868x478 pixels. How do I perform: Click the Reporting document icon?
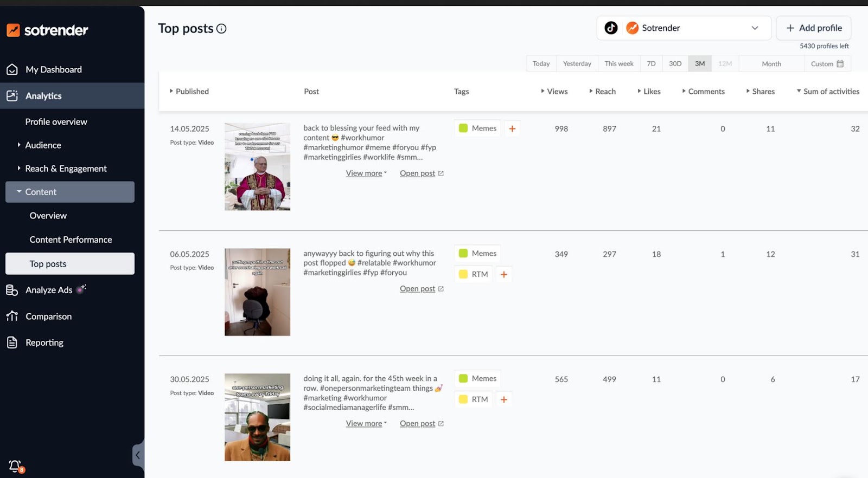pyautogui.click(x=12, y=343)
